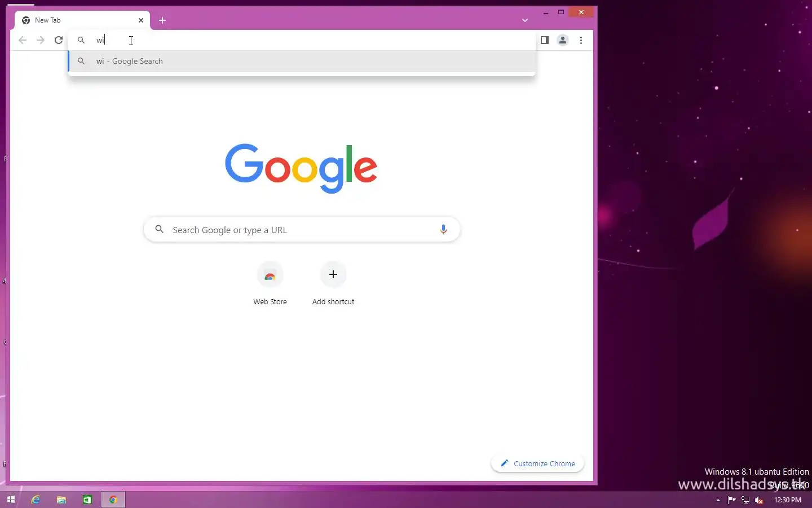Expand the tab search chevron

[x=525, y=20]
